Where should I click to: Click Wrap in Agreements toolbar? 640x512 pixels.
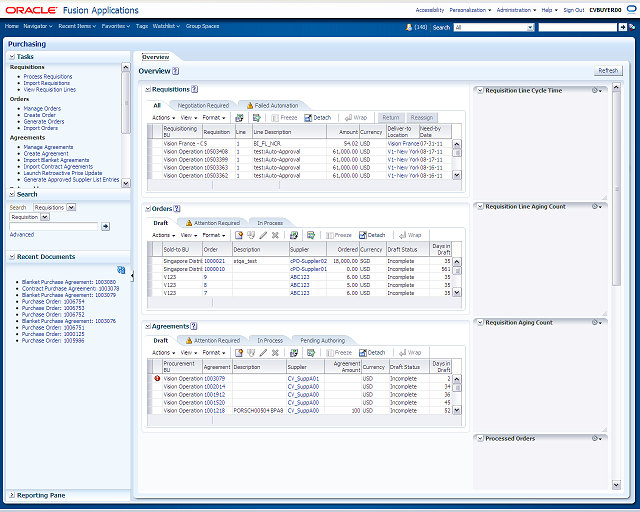click(410, 353)
